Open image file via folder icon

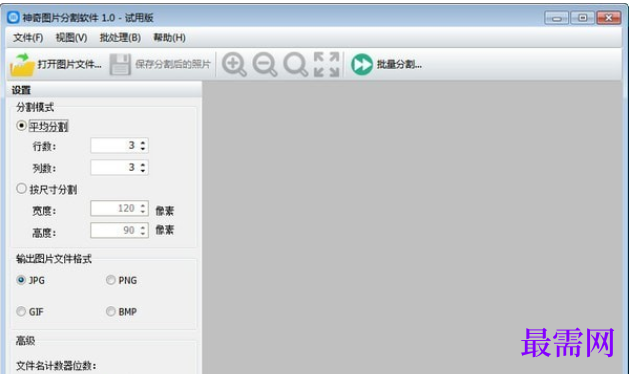(x=23, y=64)
